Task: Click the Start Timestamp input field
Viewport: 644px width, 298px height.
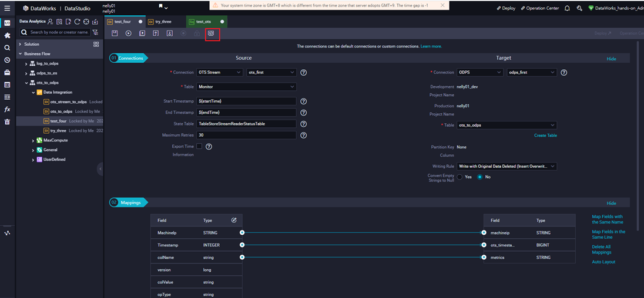Action: tap(246, 101)
